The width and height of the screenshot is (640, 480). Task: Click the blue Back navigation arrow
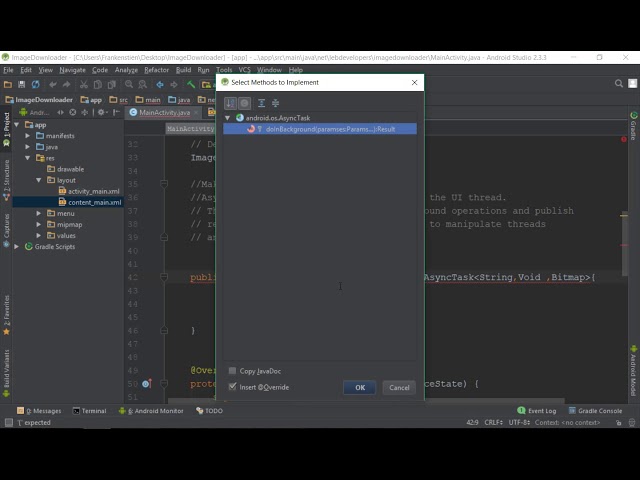160,84
